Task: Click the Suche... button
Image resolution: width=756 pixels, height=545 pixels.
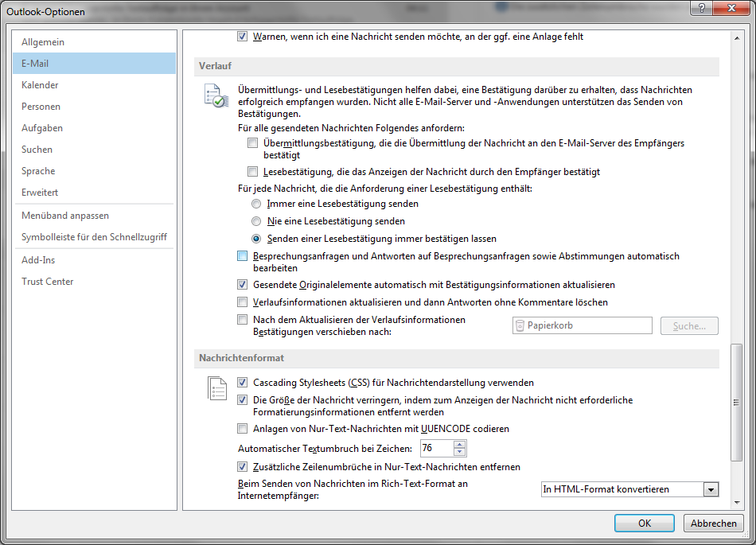Action: click(x=689, y=325)
